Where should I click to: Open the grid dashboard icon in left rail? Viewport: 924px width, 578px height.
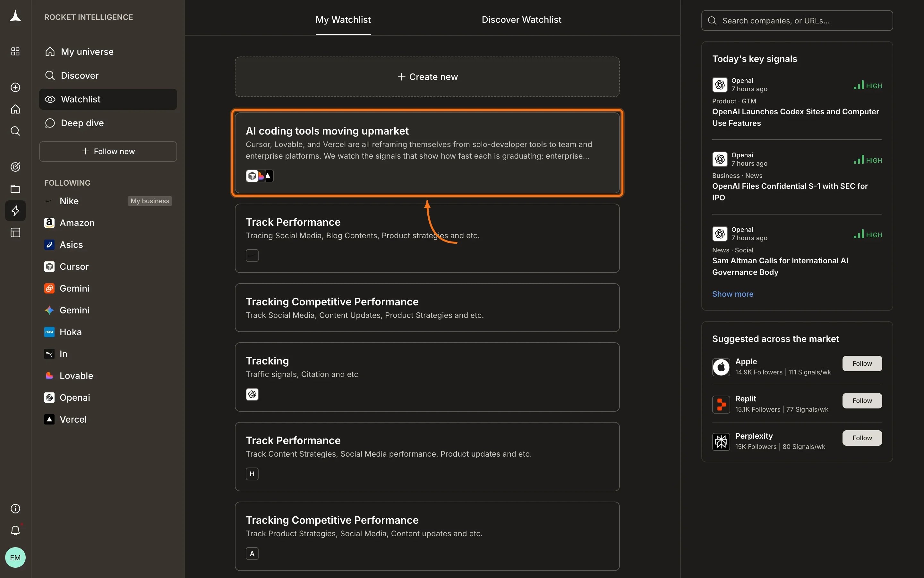coord(15,51)
